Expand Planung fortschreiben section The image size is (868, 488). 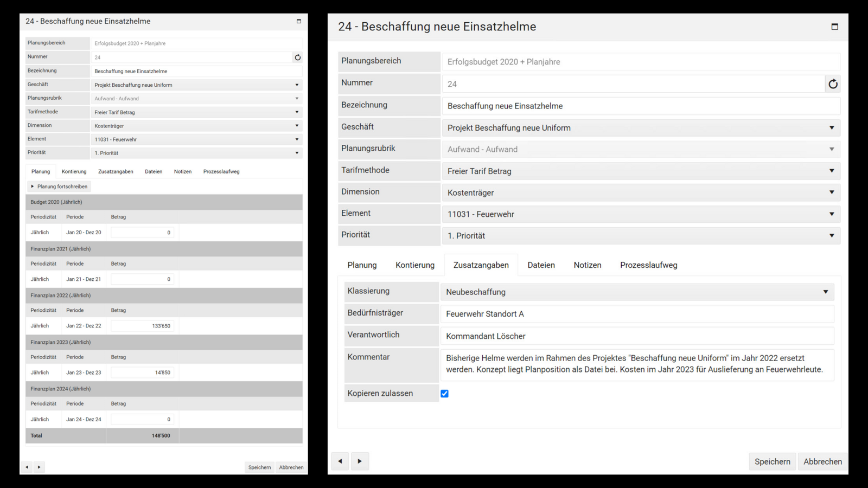coord(59,187)
